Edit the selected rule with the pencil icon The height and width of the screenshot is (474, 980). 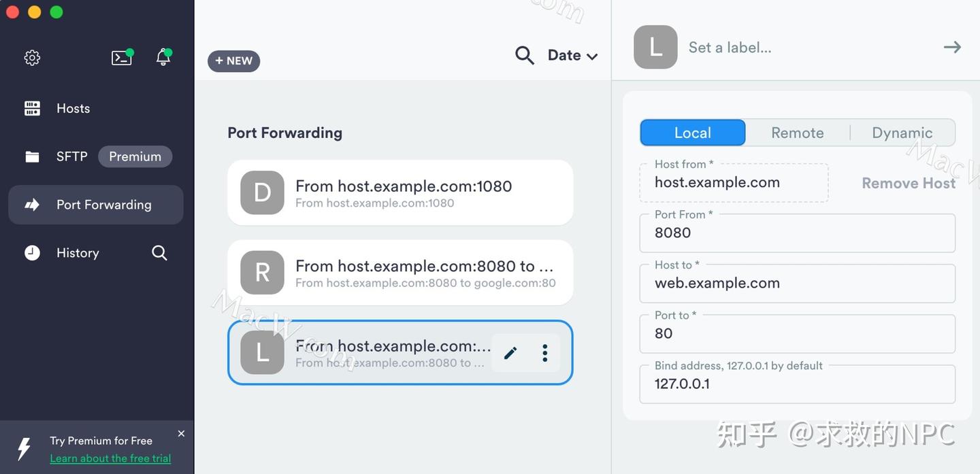click(x=510, y=352)
